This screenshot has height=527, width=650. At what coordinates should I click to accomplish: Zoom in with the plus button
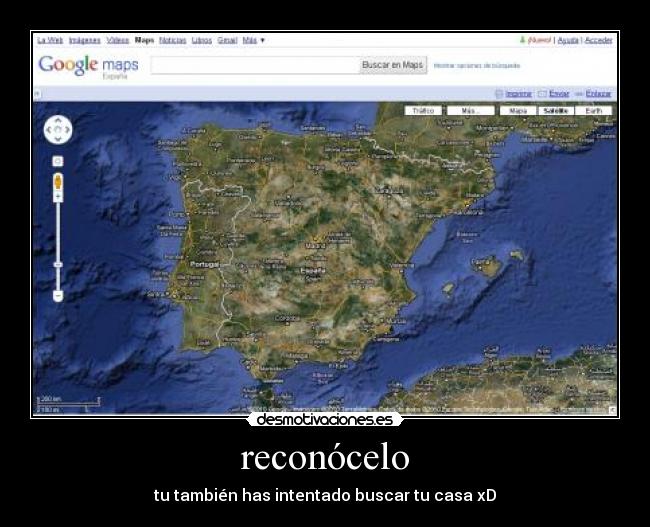coord(58,196)
